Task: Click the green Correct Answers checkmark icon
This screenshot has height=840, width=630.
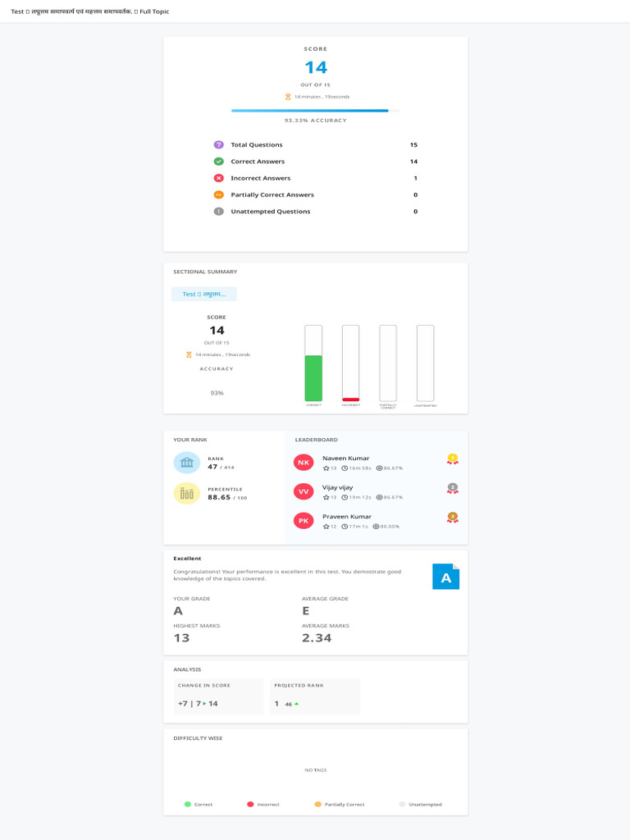Action: click(x=218, y=162)
